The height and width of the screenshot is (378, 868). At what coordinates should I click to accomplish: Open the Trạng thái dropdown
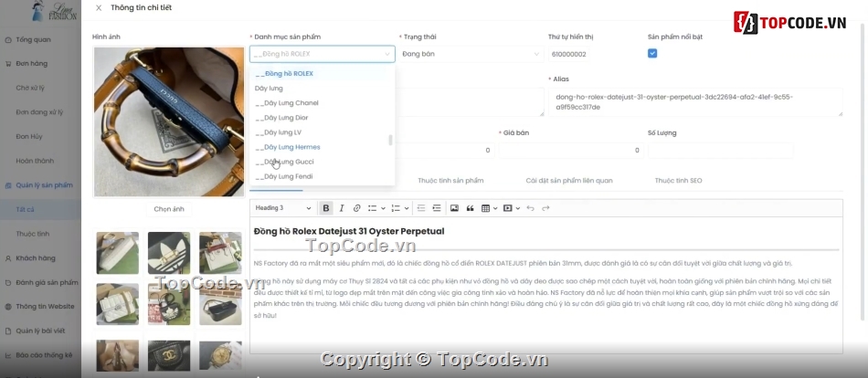pos(471,54)
